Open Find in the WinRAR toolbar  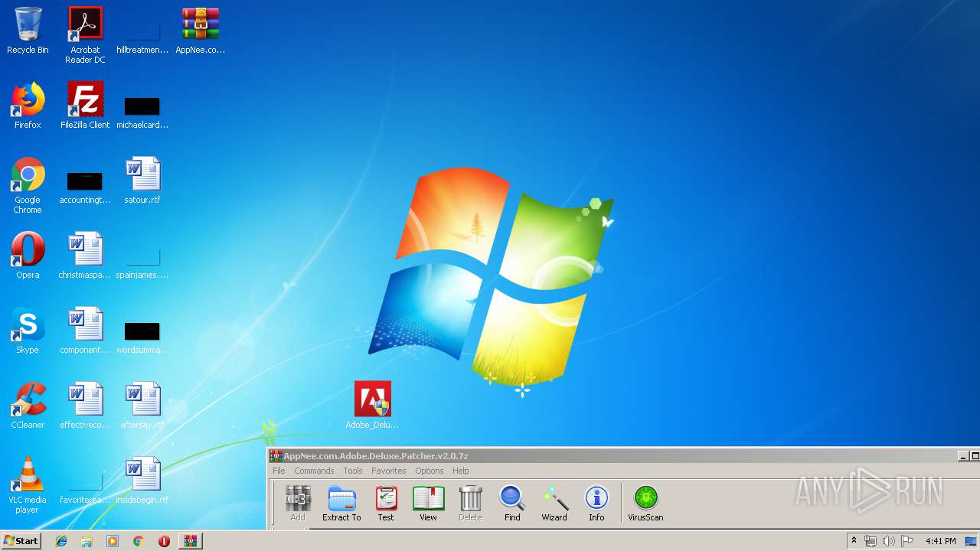click(x=512, y=504)
